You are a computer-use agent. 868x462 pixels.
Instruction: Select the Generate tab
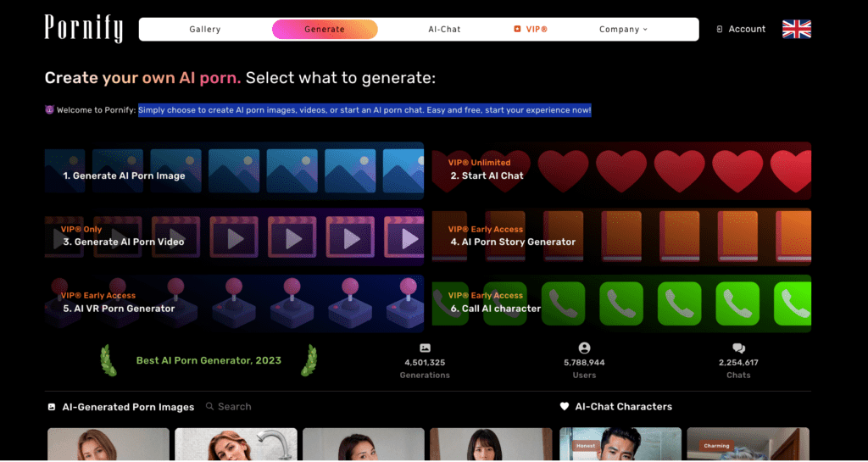click(x=325, y=30)
